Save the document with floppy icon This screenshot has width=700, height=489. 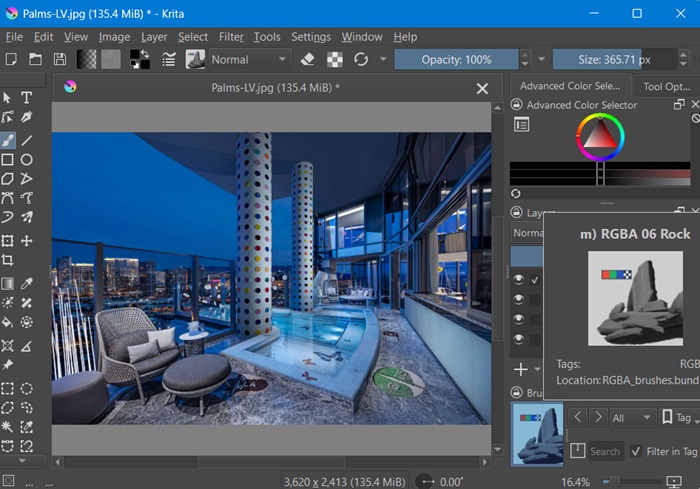tap(60, 59)
